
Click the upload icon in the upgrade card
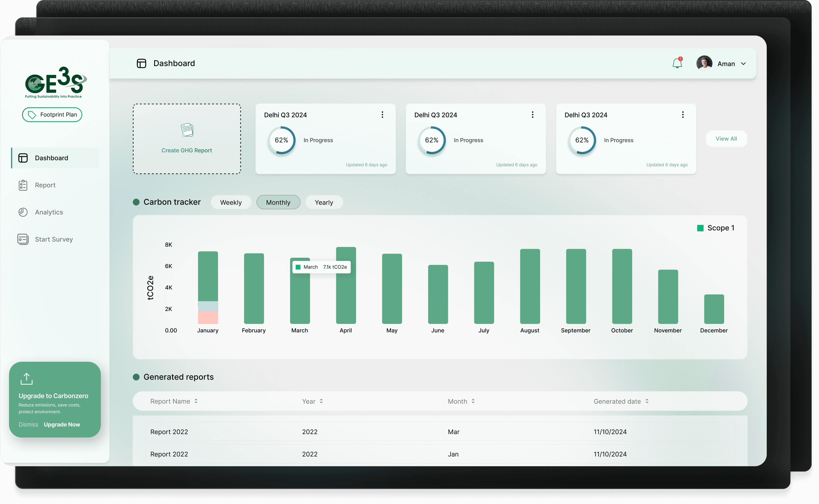27,379
